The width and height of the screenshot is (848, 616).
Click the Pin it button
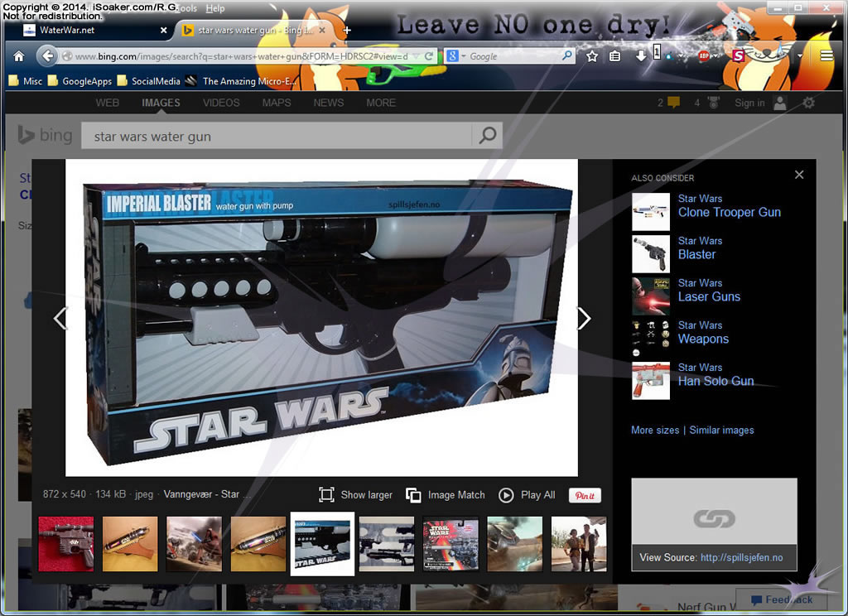(x=585, y=495)
